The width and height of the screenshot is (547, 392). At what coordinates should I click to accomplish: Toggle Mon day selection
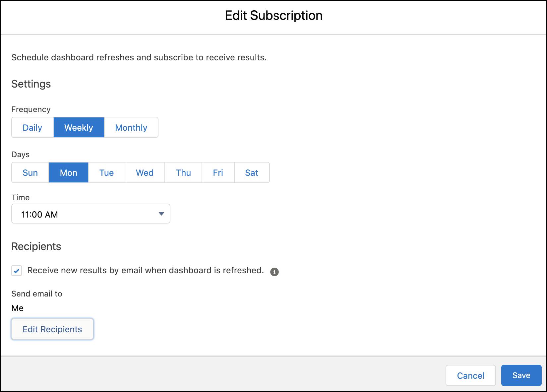69,172
